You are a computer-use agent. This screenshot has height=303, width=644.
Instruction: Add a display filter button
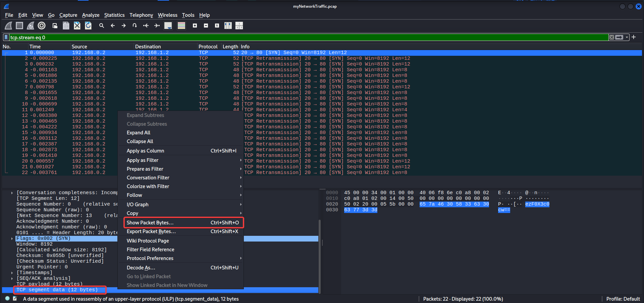(x=634, y=37)
